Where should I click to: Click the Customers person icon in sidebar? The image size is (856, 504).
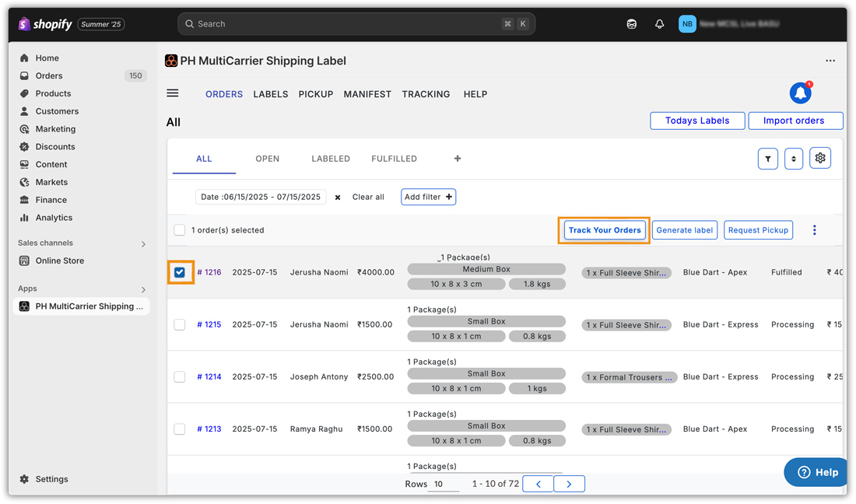(x=24, y=111)
